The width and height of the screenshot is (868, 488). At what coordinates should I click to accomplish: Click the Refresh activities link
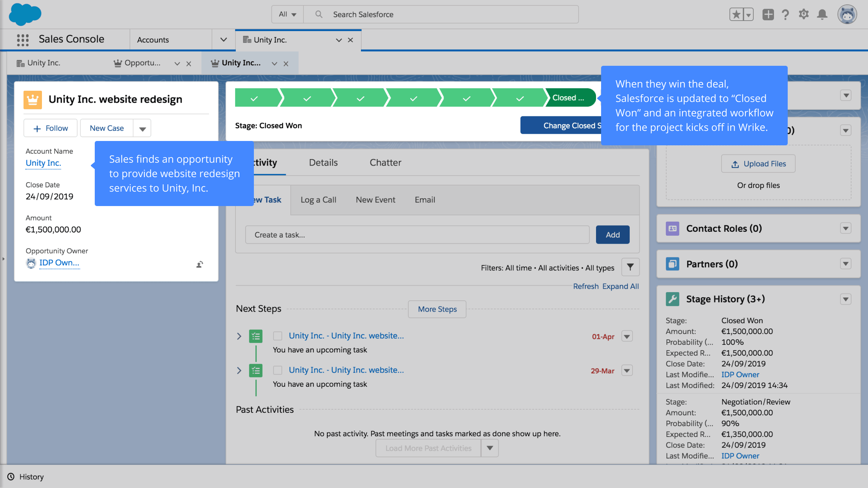586,286
